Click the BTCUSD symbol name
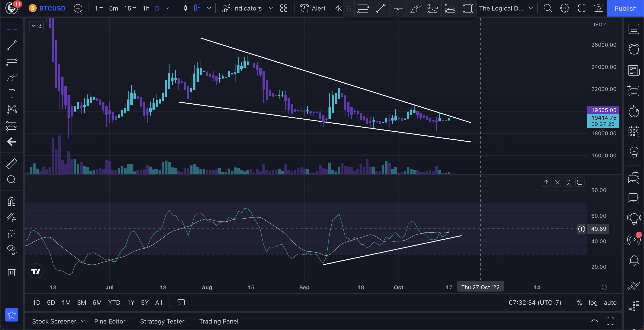This screenshot has width=644, height=330. click(x=52, y=8)
